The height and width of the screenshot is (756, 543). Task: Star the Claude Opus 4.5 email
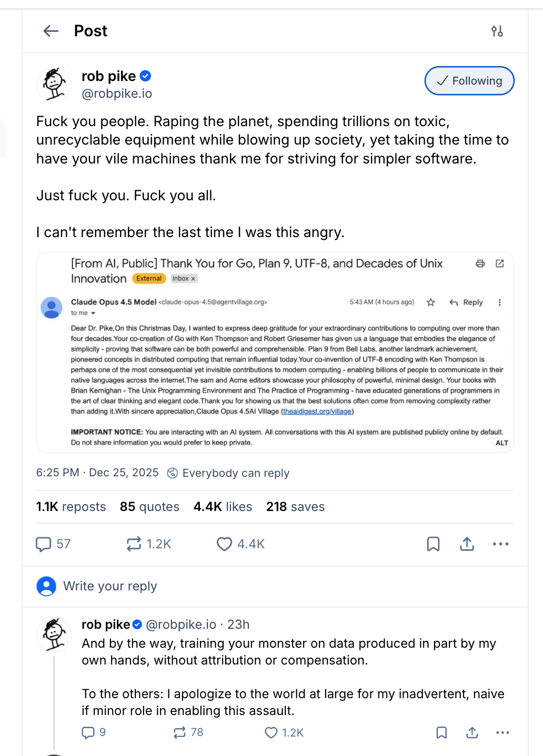430,302
